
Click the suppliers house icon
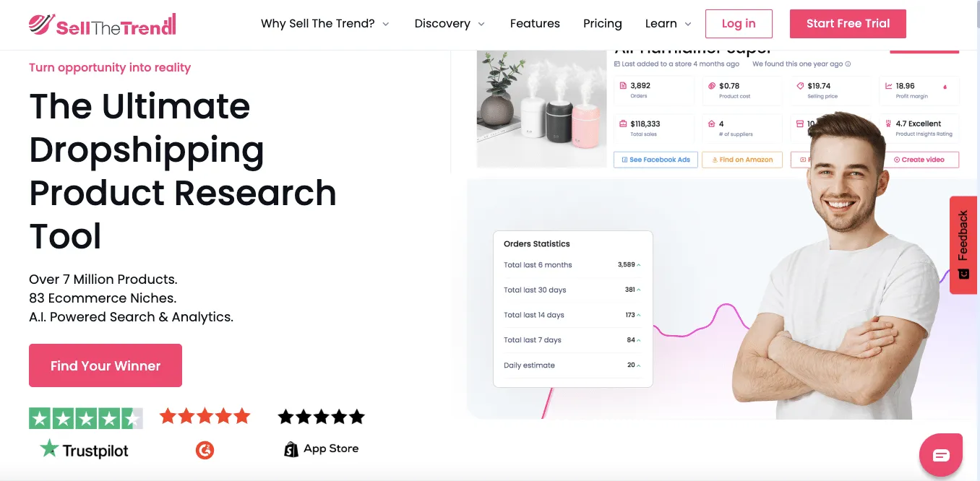click(x=711, y=123)
